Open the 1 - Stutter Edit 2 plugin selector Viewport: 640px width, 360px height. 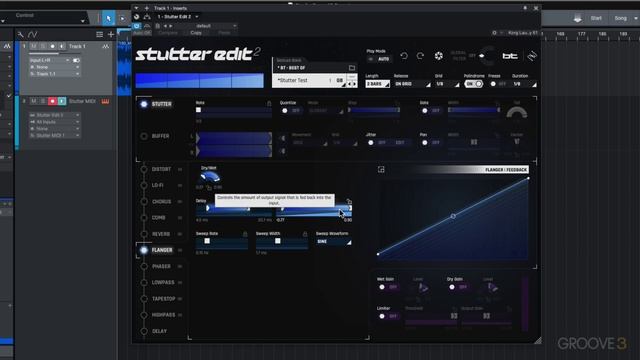[x=178, y=17]
